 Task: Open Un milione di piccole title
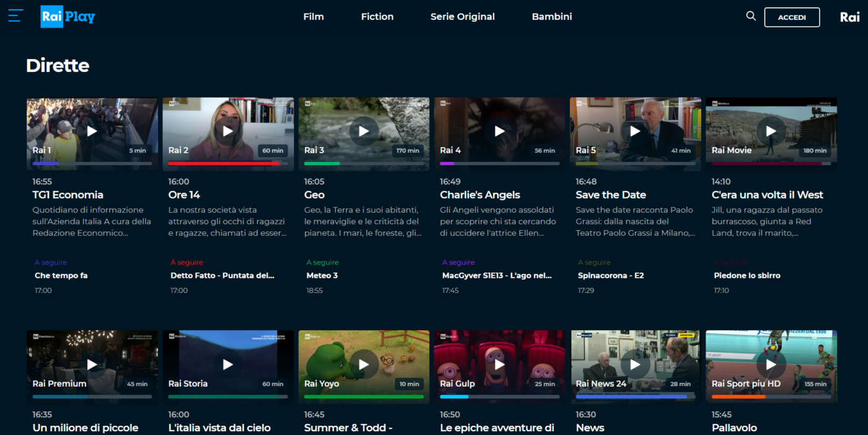[85, 428]
